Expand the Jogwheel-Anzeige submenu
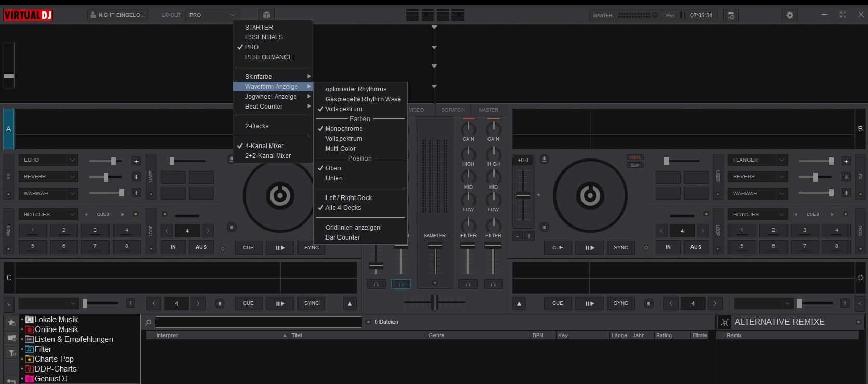The height and width of the screenshot is (384, 868). coord(273,97)
